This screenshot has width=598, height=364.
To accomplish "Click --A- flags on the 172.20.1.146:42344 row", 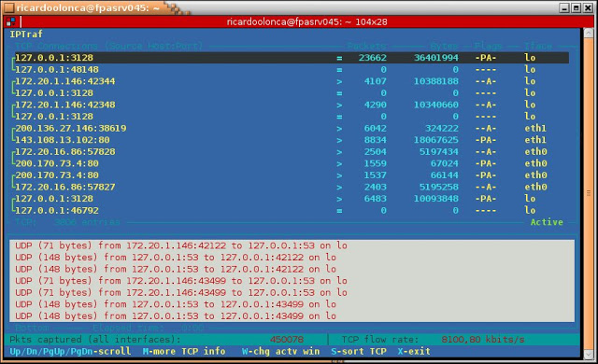I will [x=486, y=81].
